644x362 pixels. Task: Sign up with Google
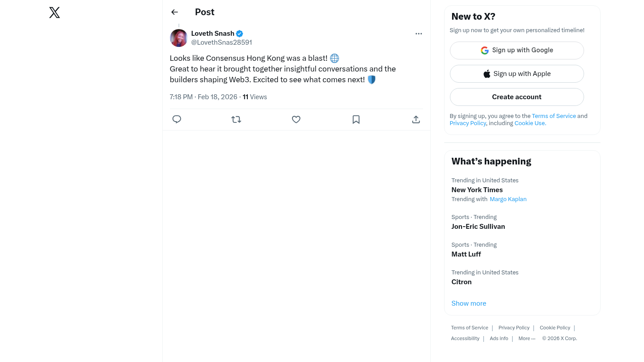[517, 51]
